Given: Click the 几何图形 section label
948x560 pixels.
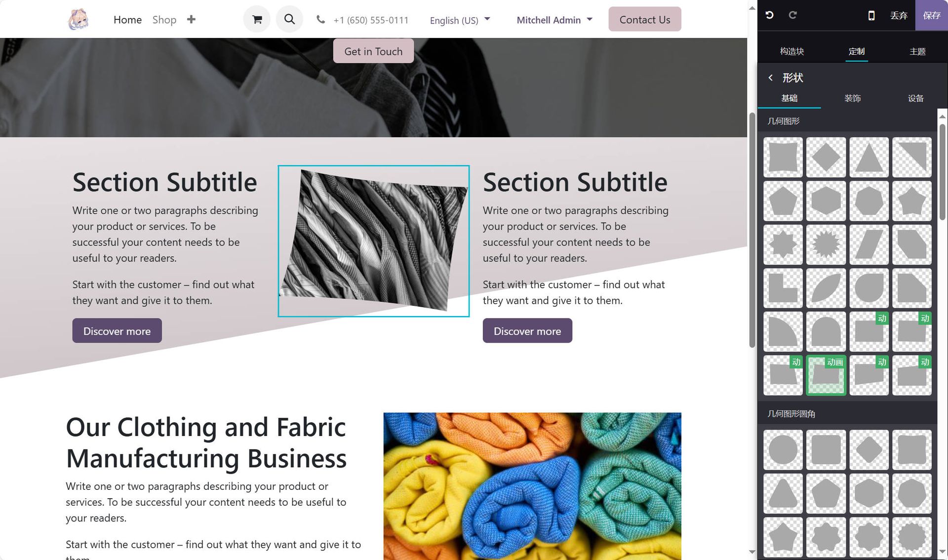Looking at the screenshot, I should [x=783, y=121].
